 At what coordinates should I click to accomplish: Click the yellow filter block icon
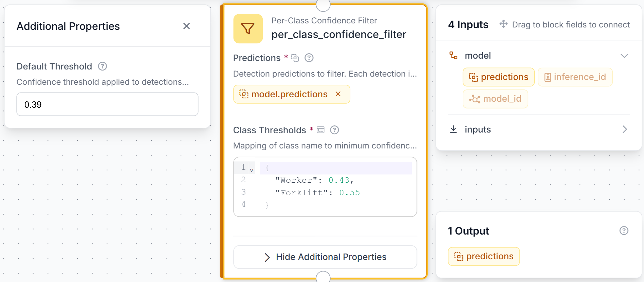click(x=248, y=28)
